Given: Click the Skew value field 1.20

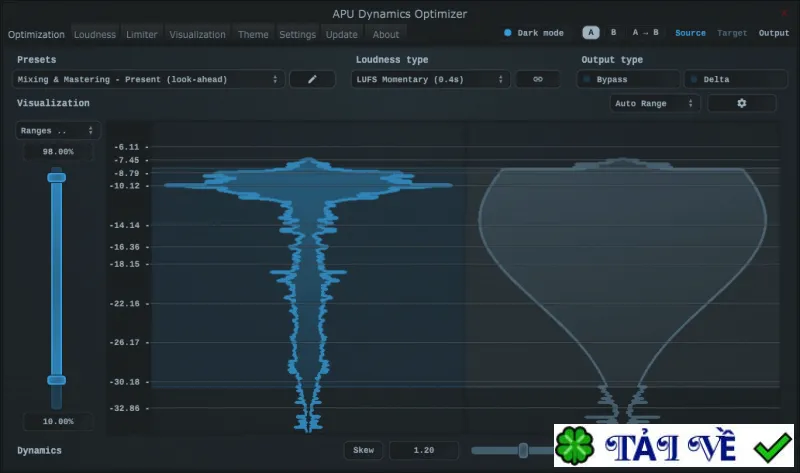Looking at the screenshot, I should pos(423,450).
